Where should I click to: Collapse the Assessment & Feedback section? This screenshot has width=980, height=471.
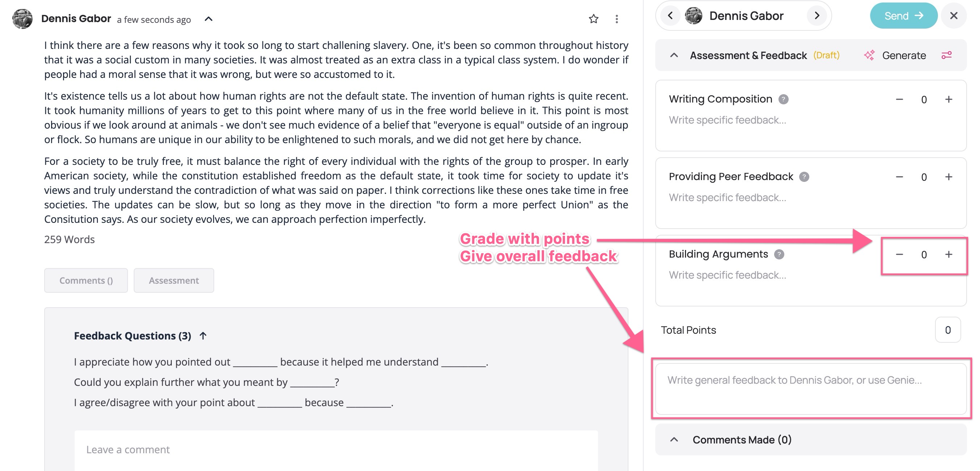pyautogui.click(x=674, y=55)
